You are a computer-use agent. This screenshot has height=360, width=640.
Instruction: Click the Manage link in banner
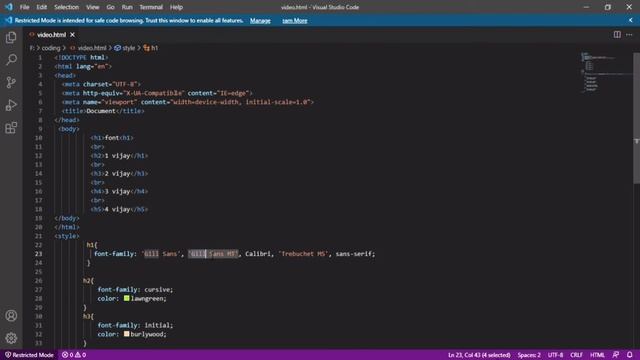(260, 20)
